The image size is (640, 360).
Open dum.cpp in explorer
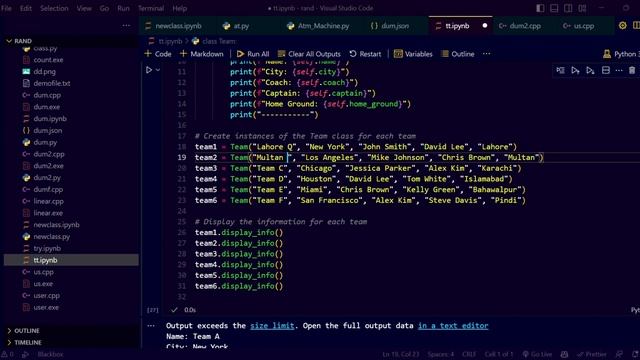(x=47, y=95)
